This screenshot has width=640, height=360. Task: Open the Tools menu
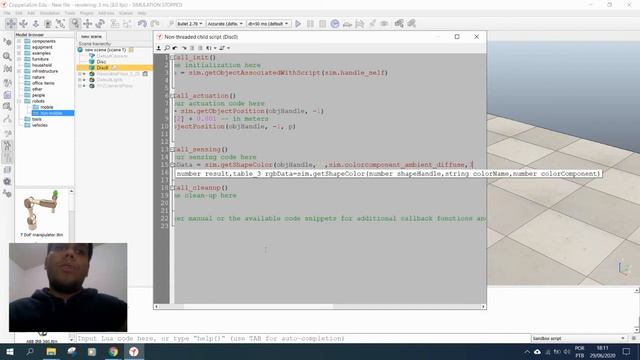tap(70, 13)
